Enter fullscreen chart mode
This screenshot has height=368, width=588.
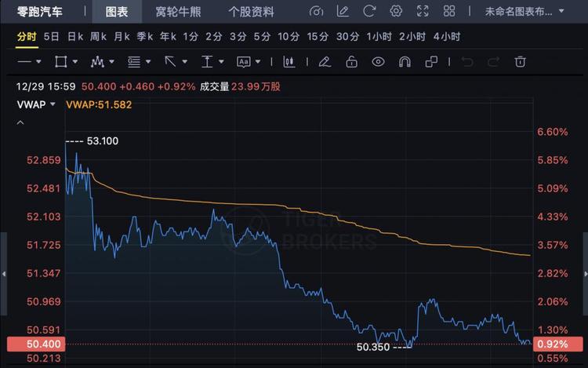[x=423, y=12]
